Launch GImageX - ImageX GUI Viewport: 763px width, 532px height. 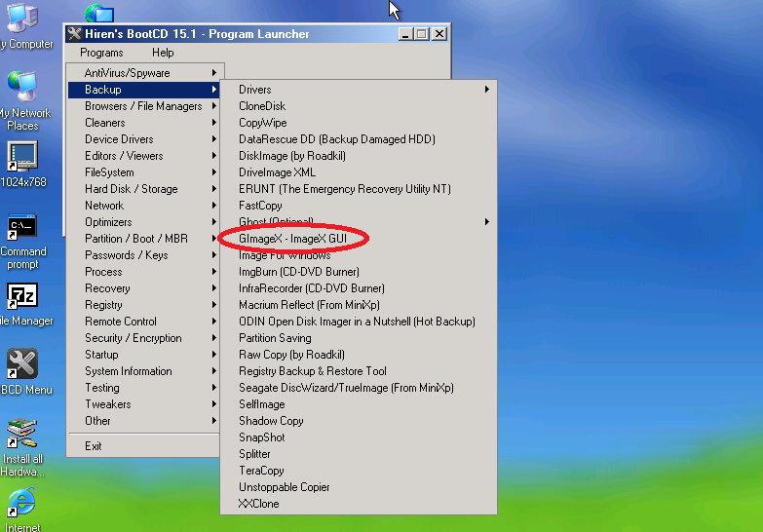click(359, 239)
